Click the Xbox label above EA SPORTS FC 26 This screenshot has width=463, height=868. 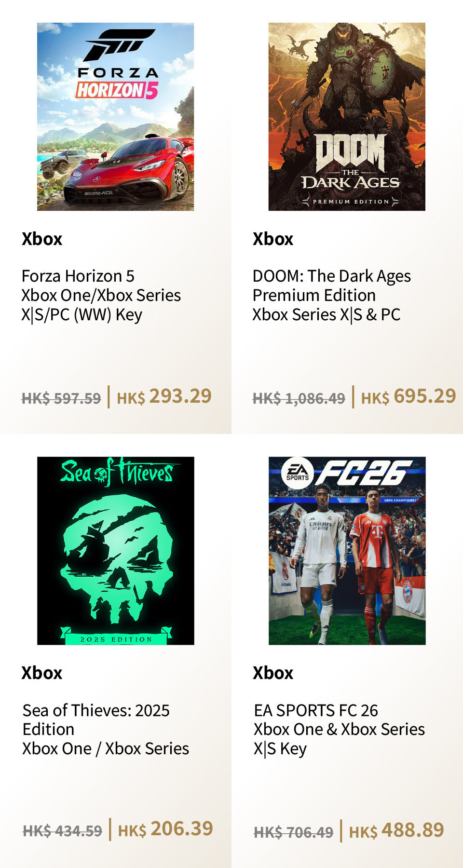coord(273,673)
